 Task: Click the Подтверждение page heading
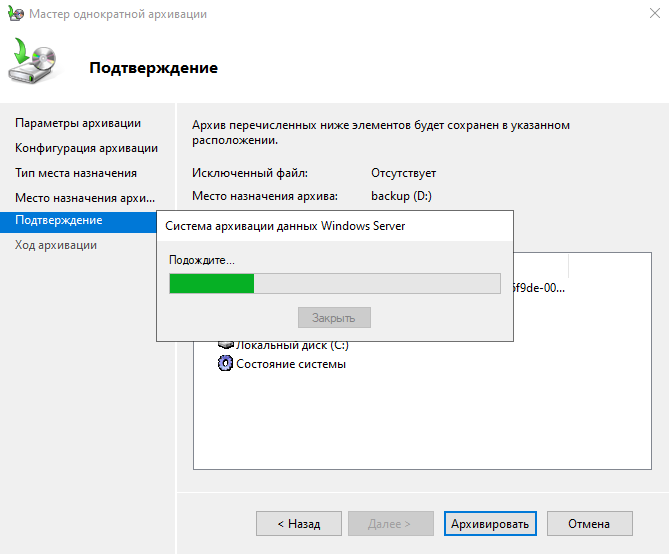point(154,68)
